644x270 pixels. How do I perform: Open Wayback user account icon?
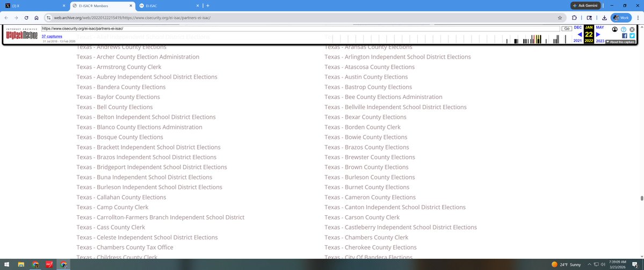pyautogui.click(x=614, y=29)
